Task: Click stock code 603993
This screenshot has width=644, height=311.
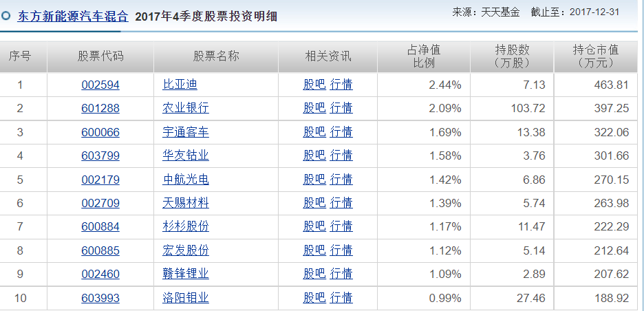Action: coord(100,298)
